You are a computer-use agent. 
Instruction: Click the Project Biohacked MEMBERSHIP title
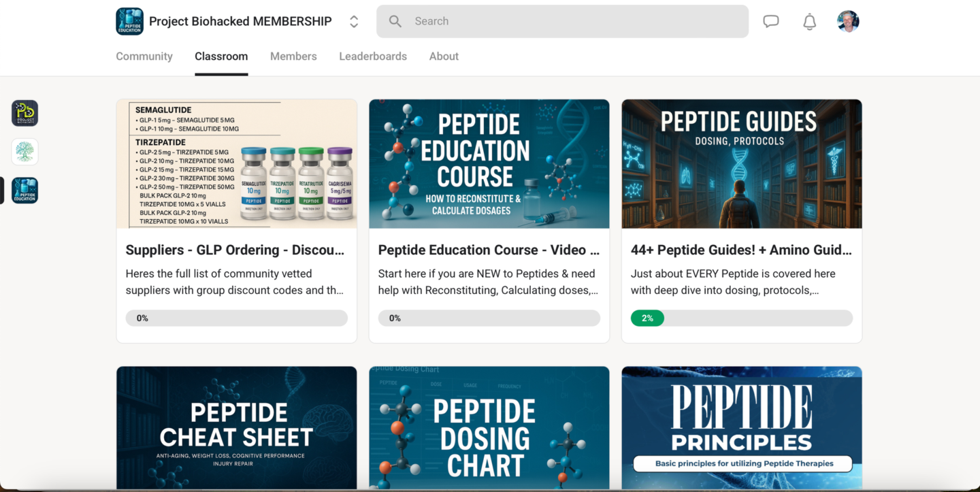click(240, 21)
